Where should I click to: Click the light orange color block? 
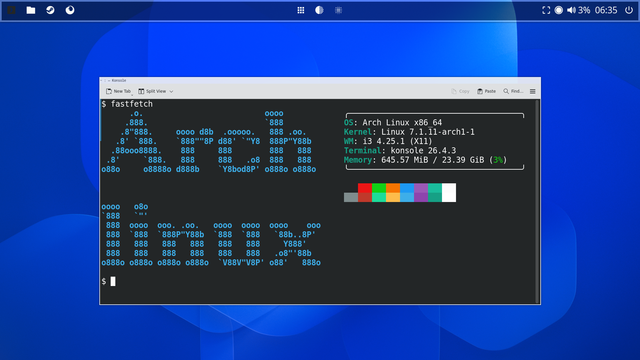[x=393, y=198]
